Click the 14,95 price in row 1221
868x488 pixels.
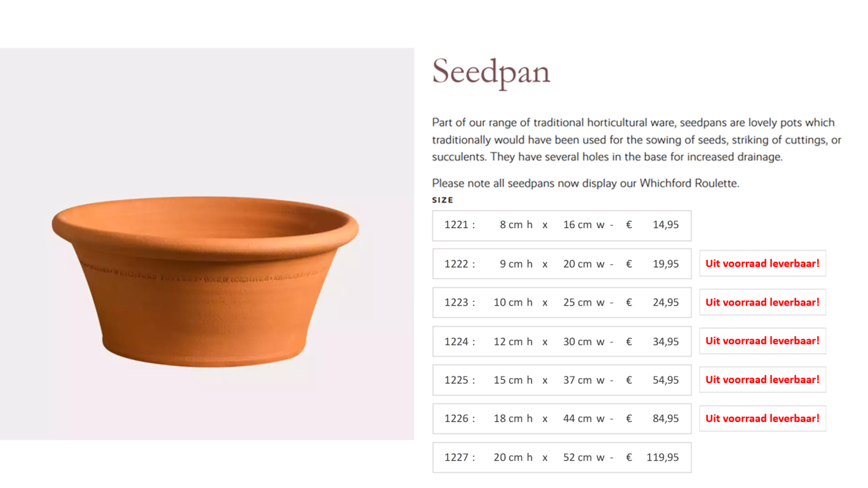tap(665, 225)
